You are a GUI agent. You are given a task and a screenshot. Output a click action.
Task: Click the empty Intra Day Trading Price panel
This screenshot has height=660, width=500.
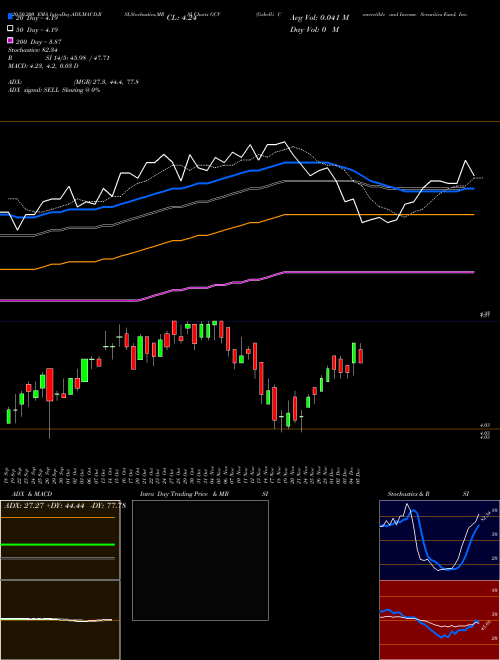click(x=200, y=560)
